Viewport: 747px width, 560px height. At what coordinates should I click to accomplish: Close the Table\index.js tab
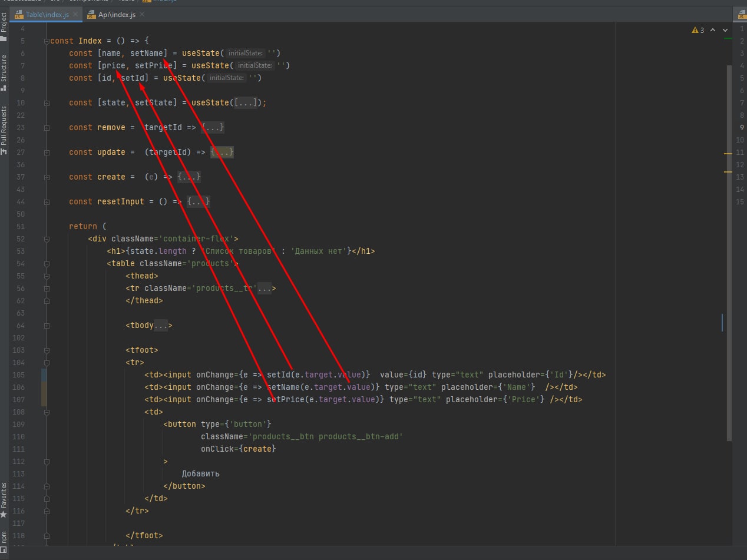pos(75,15)
